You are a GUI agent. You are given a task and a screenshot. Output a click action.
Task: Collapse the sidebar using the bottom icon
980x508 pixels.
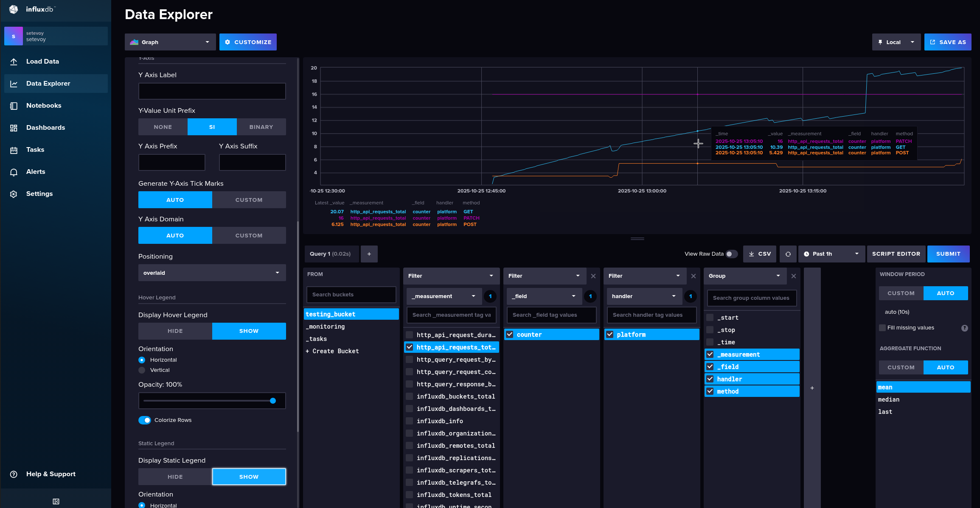[x=56, y=501]
